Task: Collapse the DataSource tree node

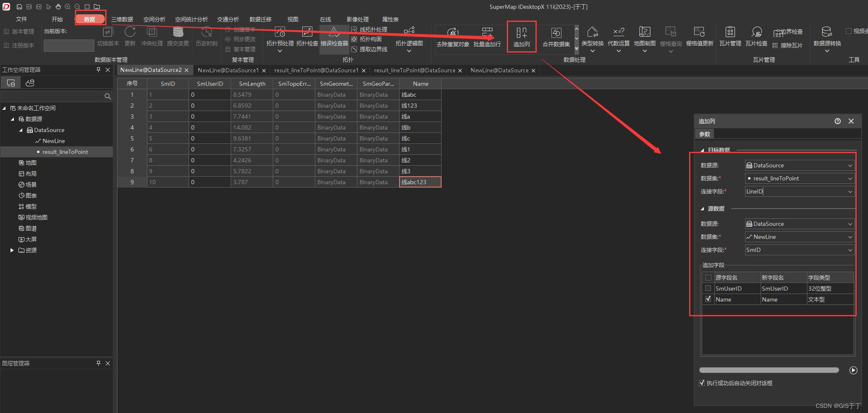Action: click(21, 130)
